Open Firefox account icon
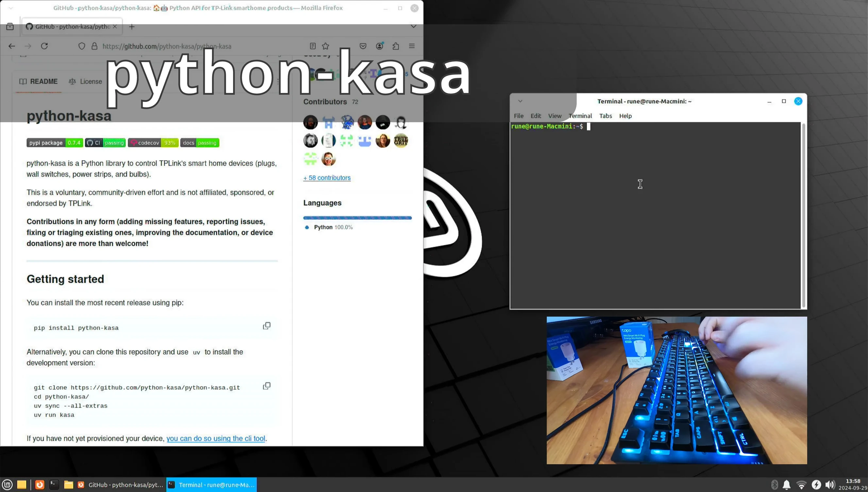The height and width of the screenshot is (492, 868). tap(380, 46)
